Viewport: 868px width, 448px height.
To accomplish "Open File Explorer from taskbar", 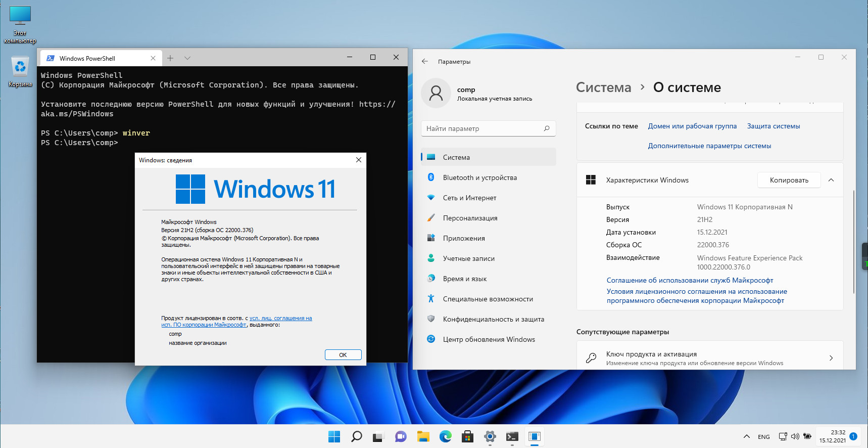I will click(423, 436).
